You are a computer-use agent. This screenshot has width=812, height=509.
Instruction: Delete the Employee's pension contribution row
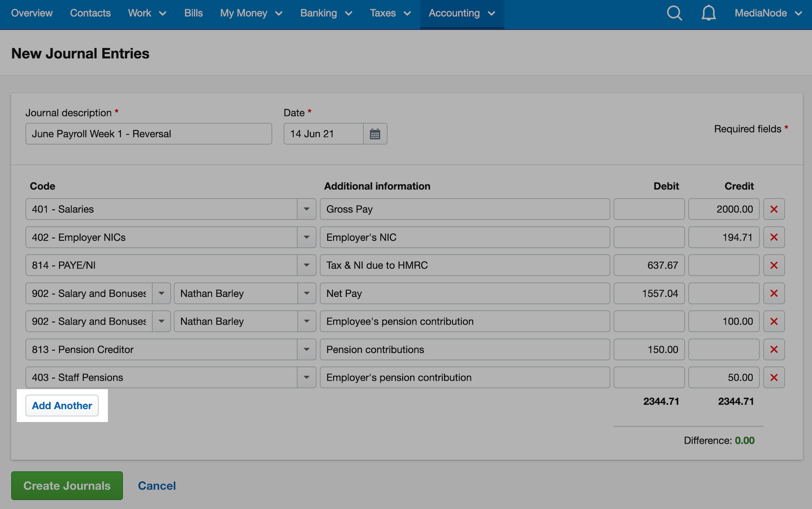click(774, 321)
